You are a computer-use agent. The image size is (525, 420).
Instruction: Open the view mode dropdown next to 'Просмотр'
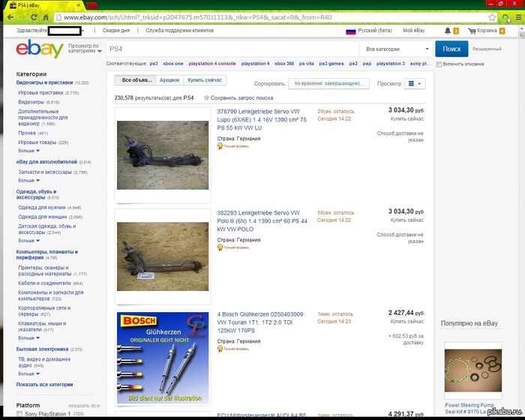(415, 84)
